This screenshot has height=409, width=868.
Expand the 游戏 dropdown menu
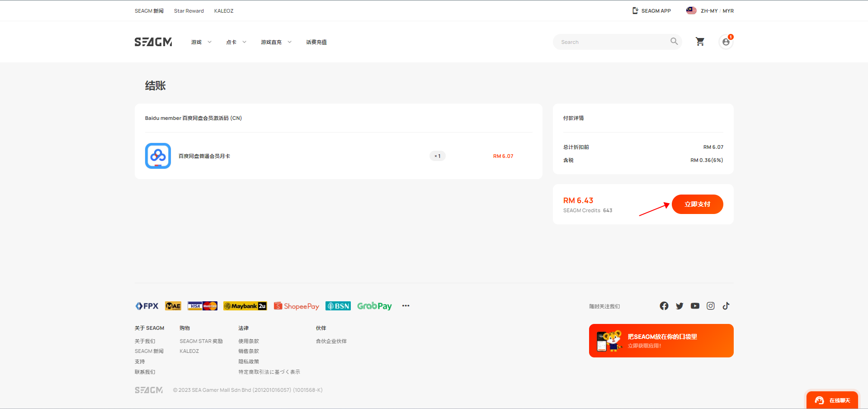tap(201, 42)
